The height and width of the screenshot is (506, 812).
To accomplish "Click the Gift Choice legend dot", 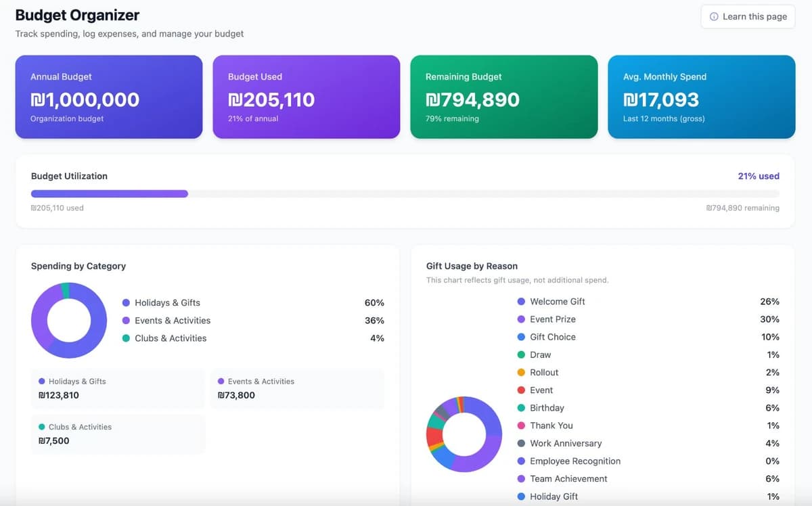I will click(521, 337).
